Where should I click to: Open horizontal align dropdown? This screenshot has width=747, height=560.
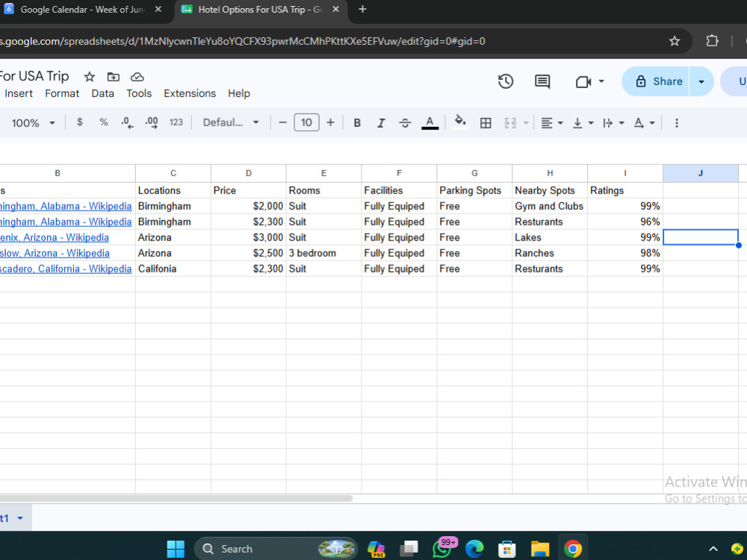(x=552, y=123)
